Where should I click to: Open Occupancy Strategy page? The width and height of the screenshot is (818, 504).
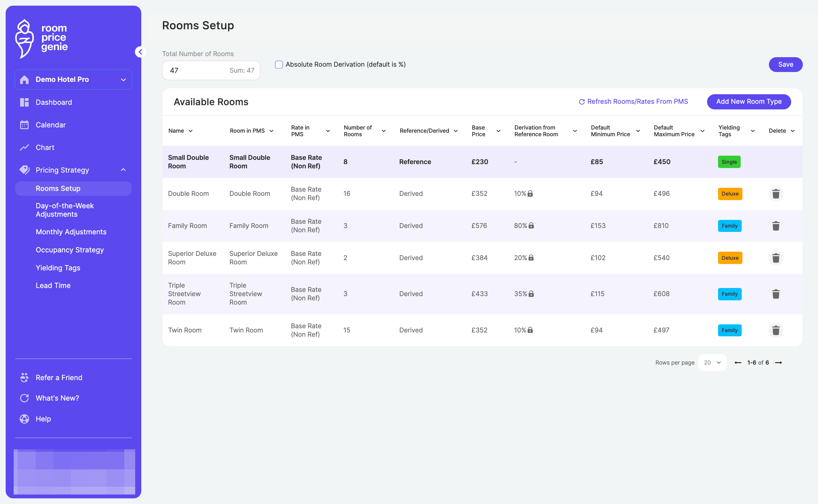(x=70, y=250)
